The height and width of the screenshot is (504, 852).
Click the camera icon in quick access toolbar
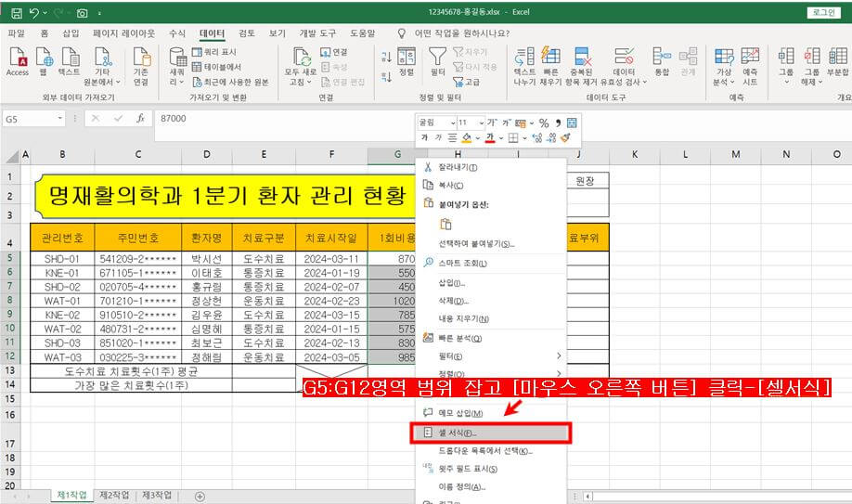pyautogui.click(x=82, y=12)
